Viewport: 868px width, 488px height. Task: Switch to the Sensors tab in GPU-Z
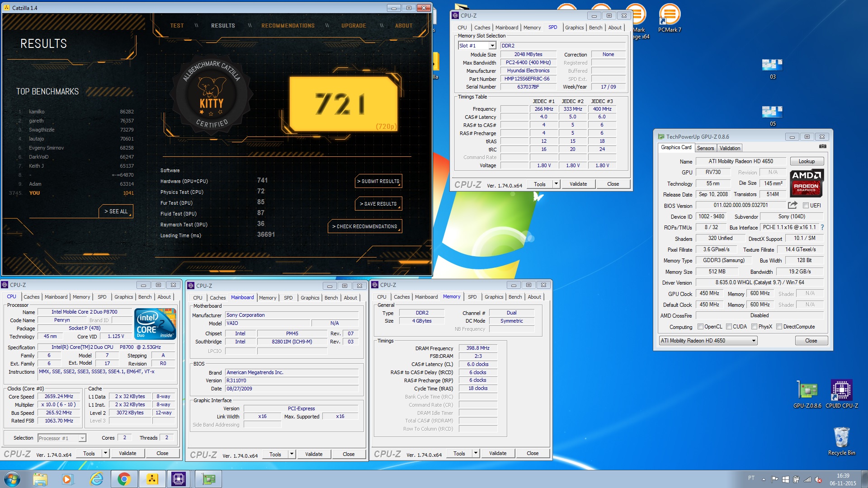click(x=705, y=148)
